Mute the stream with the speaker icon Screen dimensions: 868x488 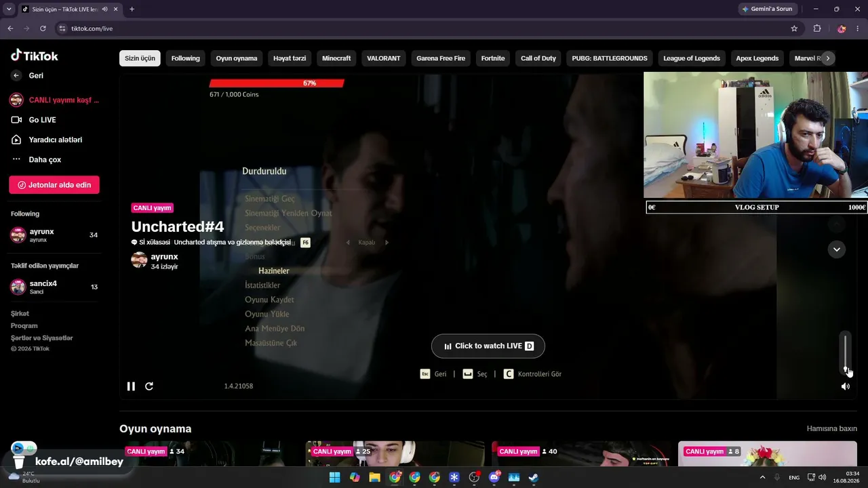(846, 386)
